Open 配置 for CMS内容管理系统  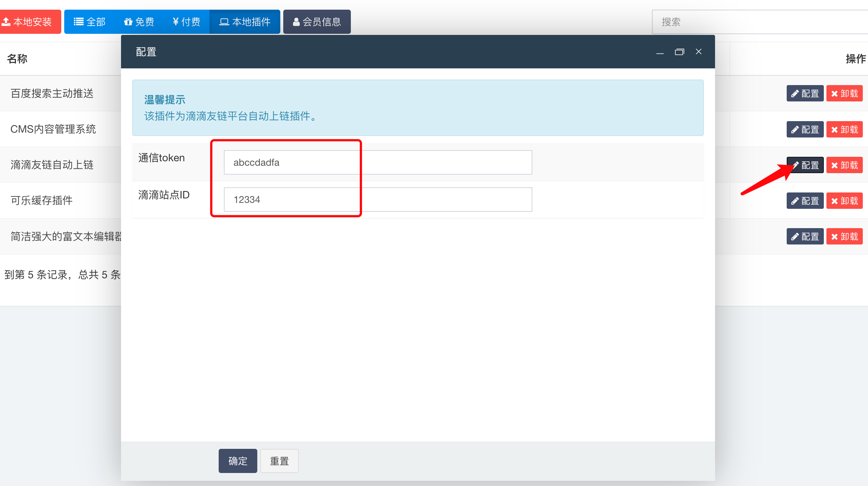805,129
